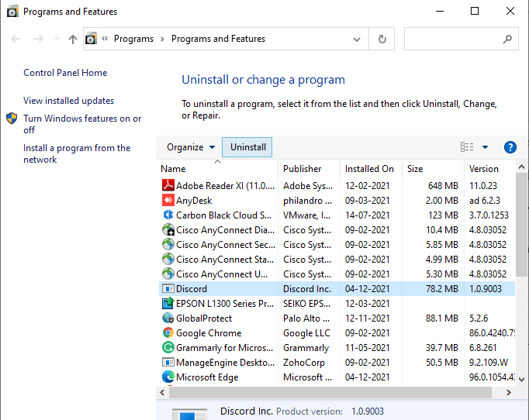Refresh the Programs and Features list
The height and width of the screenshot is (420, 529).
point(382,39)
